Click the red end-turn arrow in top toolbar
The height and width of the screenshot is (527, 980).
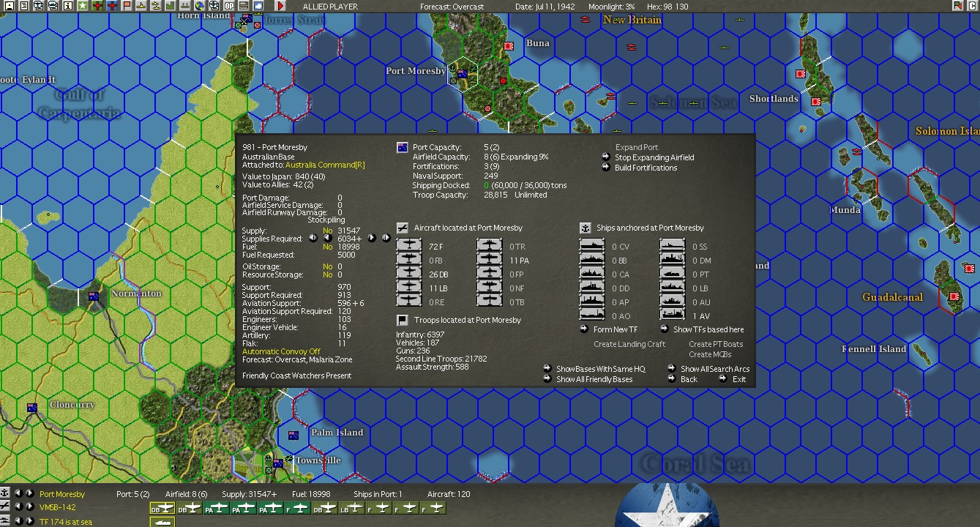click(x=280, y=6)
